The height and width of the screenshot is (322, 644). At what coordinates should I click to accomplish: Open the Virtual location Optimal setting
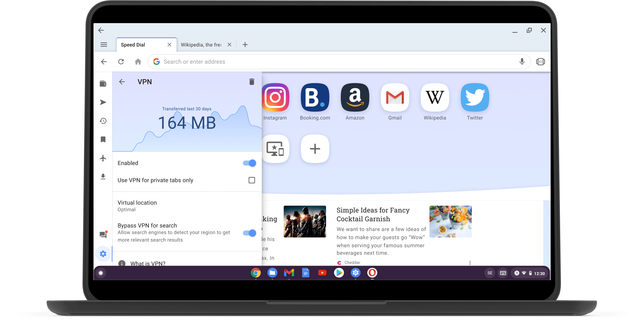pyautogui.click(x=187, y=206)
